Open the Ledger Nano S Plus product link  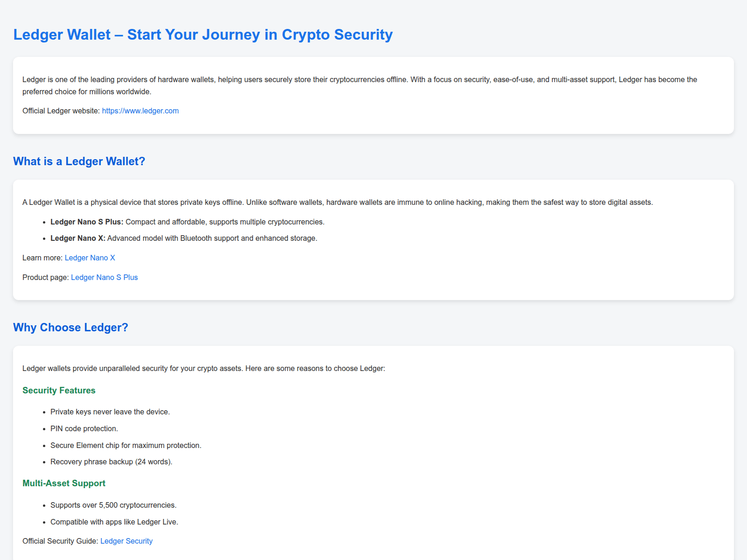coord(104,278)
